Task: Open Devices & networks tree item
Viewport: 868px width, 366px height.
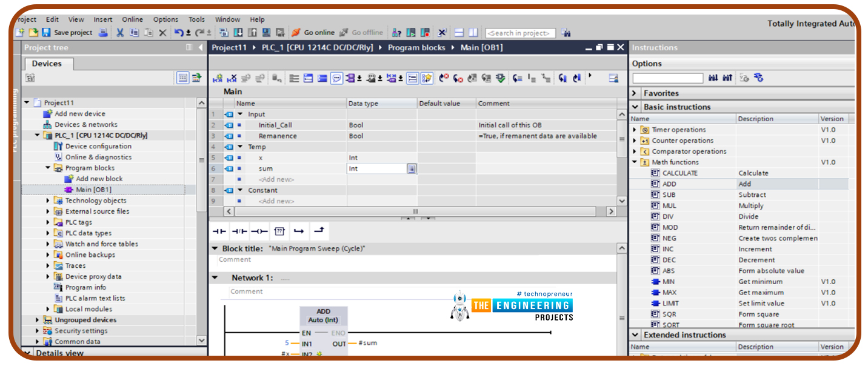Action: 85,125
